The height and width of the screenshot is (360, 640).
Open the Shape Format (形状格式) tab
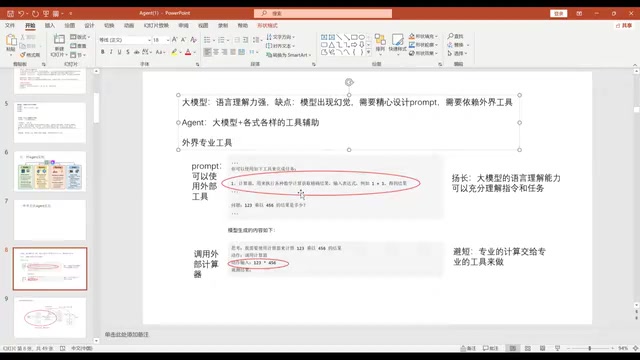pos(267,26)
